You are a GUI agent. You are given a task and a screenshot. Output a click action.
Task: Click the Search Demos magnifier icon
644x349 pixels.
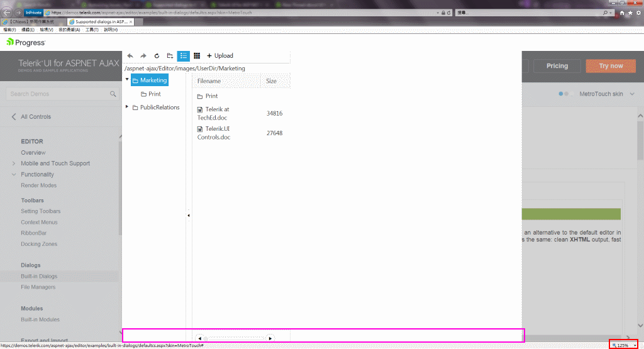[x=113, y=94]
